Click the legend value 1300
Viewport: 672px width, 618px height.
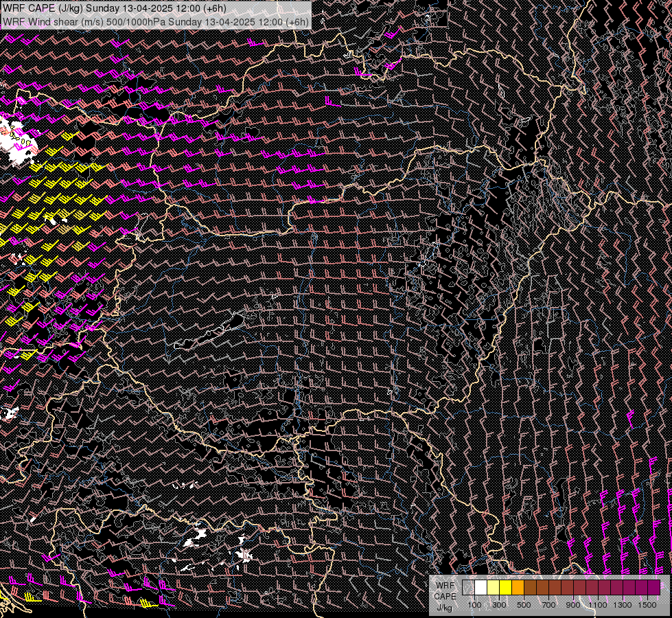pyautogui.click(x=623, y=605)
